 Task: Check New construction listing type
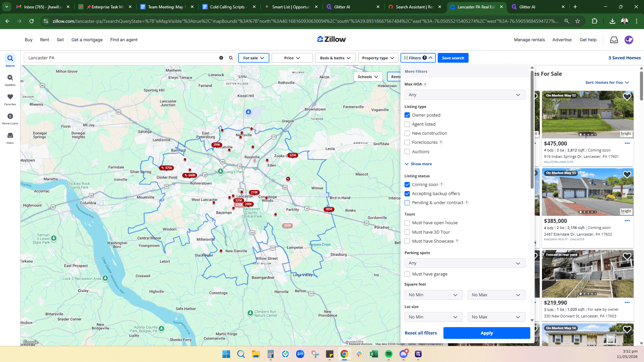tap(407, 133)
